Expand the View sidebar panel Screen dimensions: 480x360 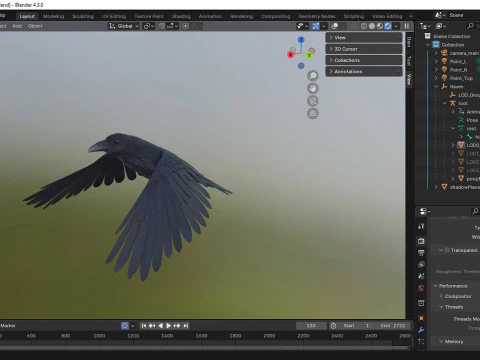(x=364, y=37)
